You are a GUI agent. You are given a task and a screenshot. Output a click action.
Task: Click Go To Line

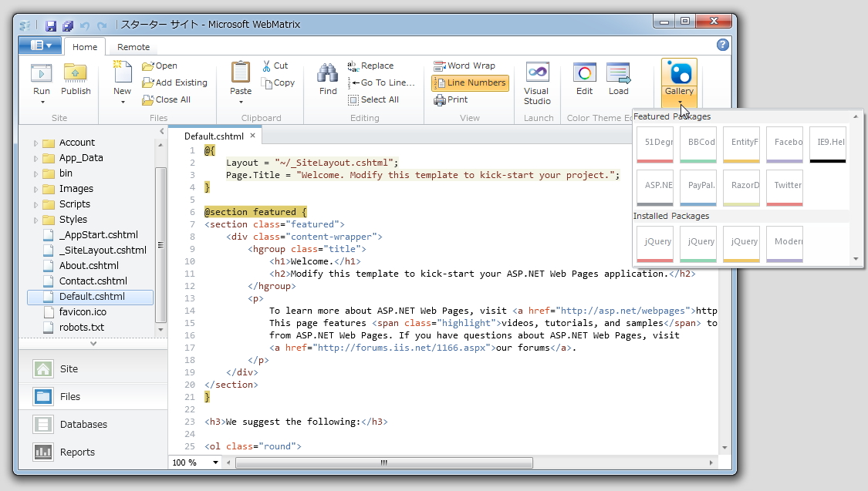381,83
